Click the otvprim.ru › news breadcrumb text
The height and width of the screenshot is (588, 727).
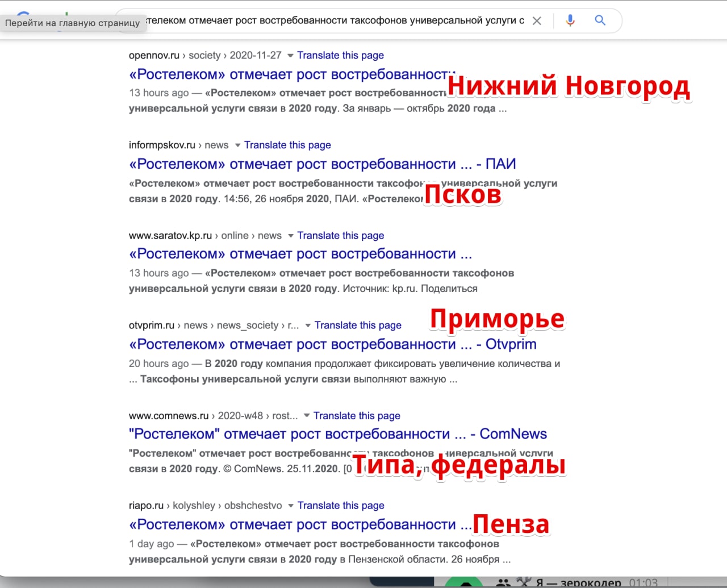pos(214,325)
